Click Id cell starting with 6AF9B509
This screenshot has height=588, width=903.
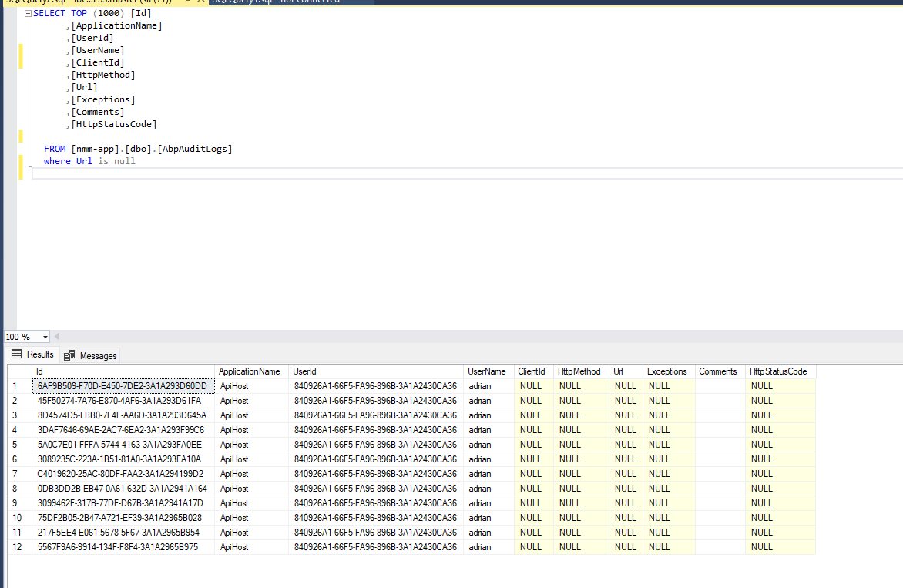pos(123,386)
